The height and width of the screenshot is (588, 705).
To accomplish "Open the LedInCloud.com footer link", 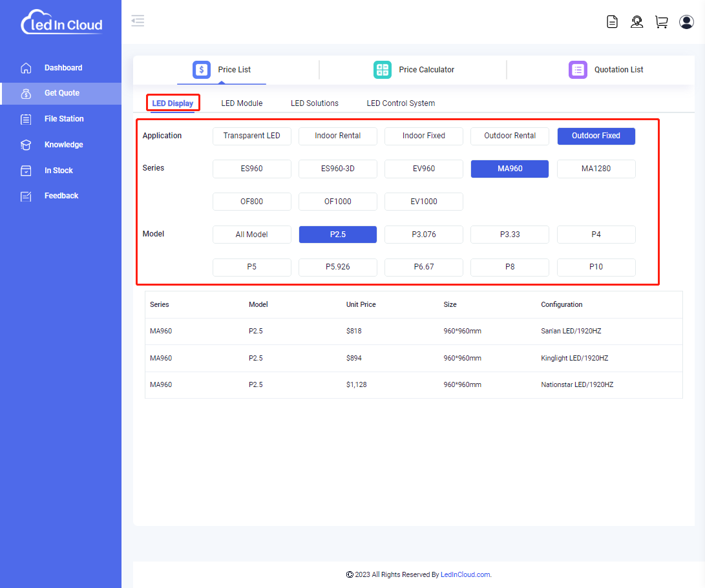I will pyautogui.click(x=465, y=574).
